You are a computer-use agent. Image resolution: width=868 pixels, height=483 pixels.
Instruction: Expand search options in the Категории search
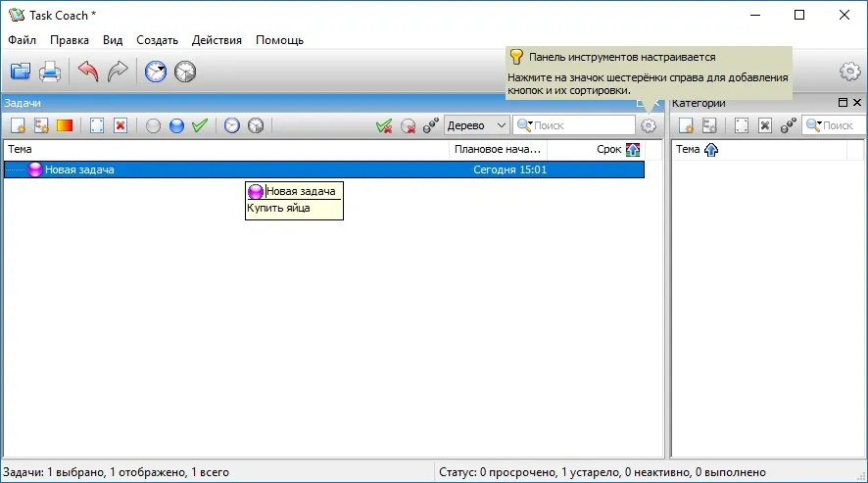pyautogui.click(x=813, y=125)
